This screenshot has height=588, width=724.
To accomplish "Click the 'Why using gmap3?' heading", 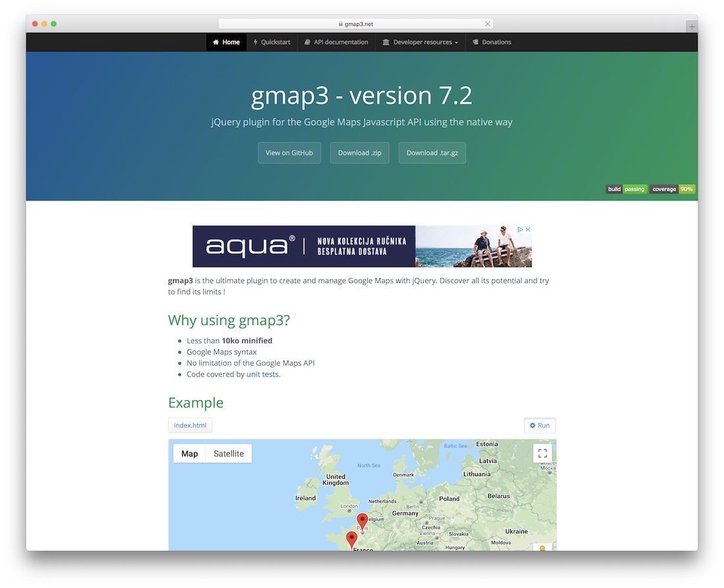I will click(229, 320).
